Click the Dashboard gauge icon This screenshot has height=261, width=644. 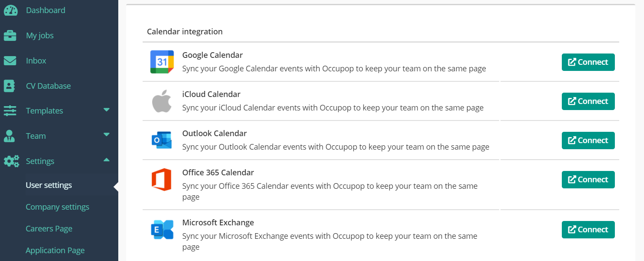(11, 10)
